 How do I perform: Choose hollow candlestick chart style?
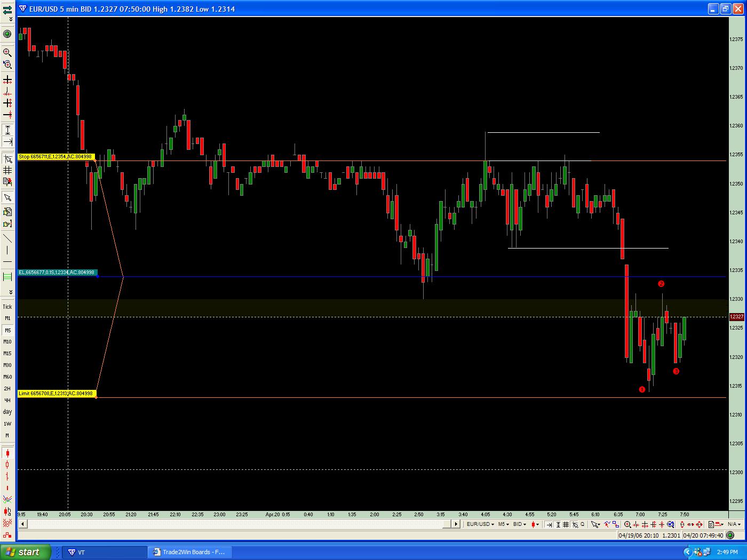pos(7,464)
